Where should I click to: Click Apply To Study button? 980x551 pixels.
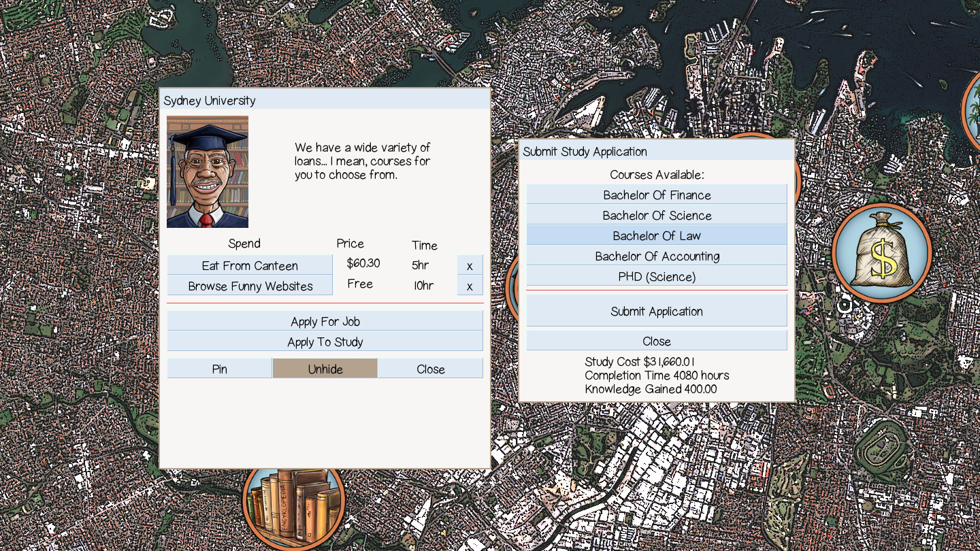click(325, 341)
